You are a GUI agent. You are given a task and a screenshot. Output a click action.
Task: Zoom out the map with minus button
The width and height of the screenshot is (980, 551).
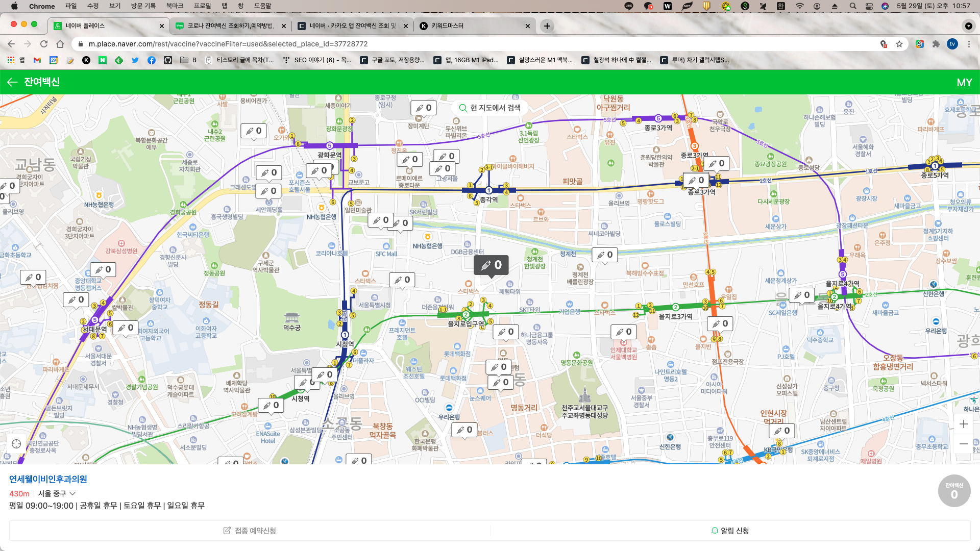click(963, 444)
